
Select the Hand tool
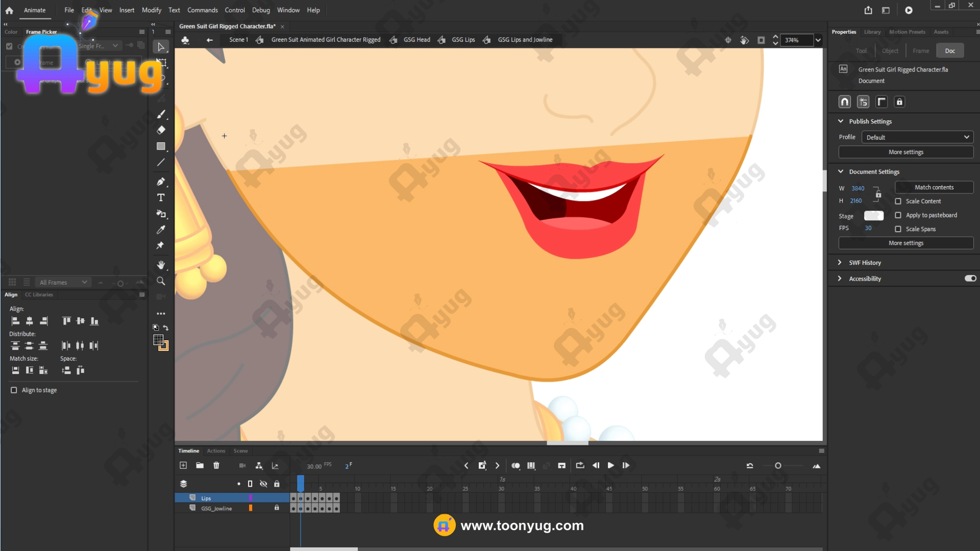161,265
